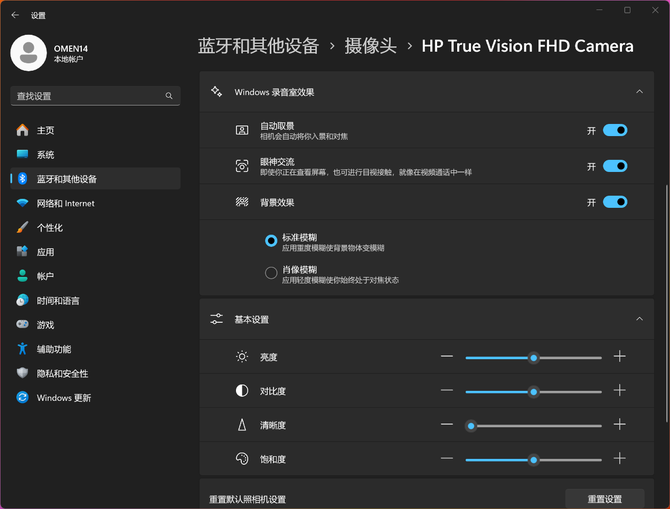Go to 蓝牙和其他设备 breadcrumb
670x509 pixels.
(259, 46)
